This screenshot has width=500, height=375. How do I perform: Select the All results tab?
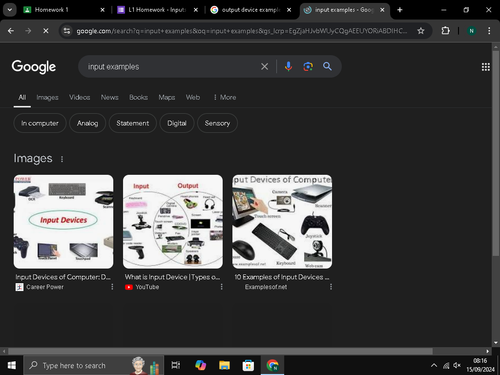22,97
